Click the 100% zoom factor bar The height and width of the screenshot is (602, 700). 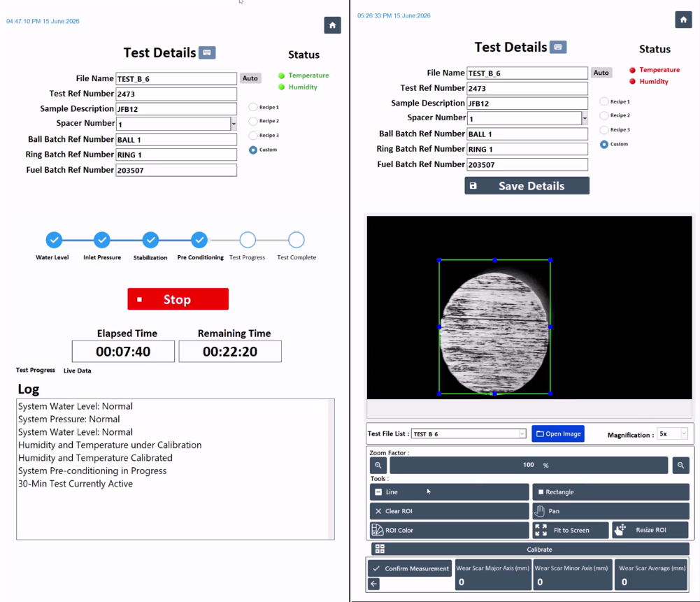pos(529,465)
